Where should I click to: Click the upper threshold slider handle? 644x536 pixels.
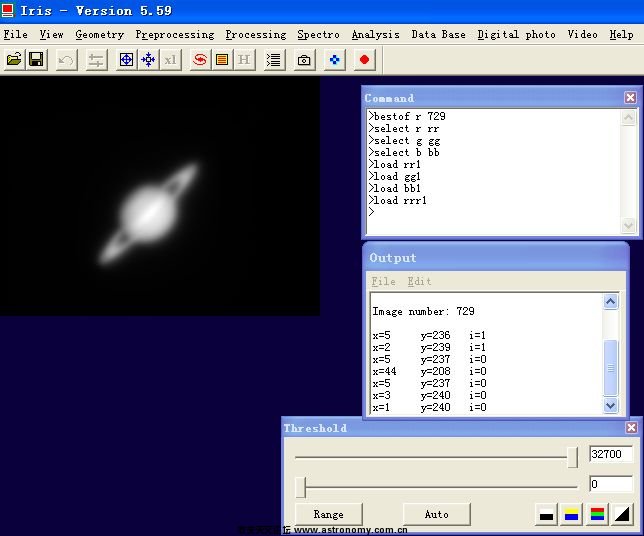[x=572, y=457]
